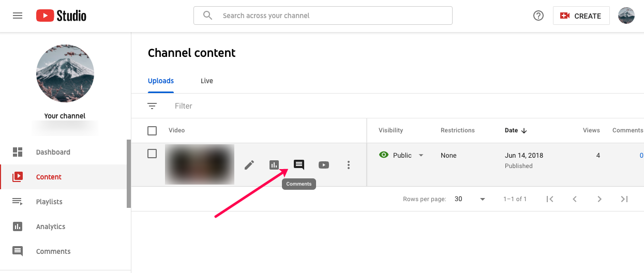The image size is (644, 273).
Task: Click the search across your channel field
Action: click(323, 16)
